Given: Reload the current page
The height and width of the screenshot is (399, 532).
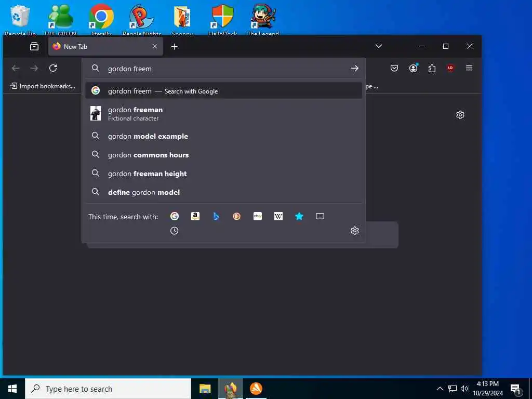Looking at the screenshot, I should pos(53,68).
